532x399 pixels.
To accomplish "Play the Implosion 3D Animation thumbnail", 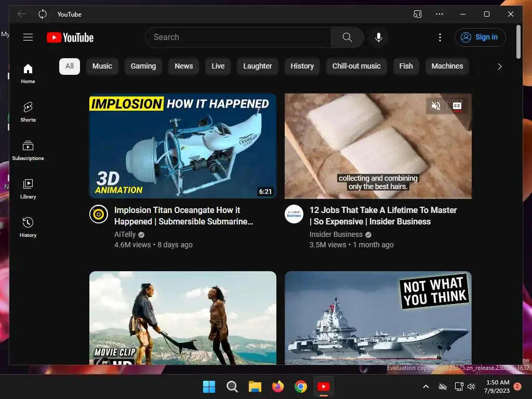I will [x=183, y=146].
